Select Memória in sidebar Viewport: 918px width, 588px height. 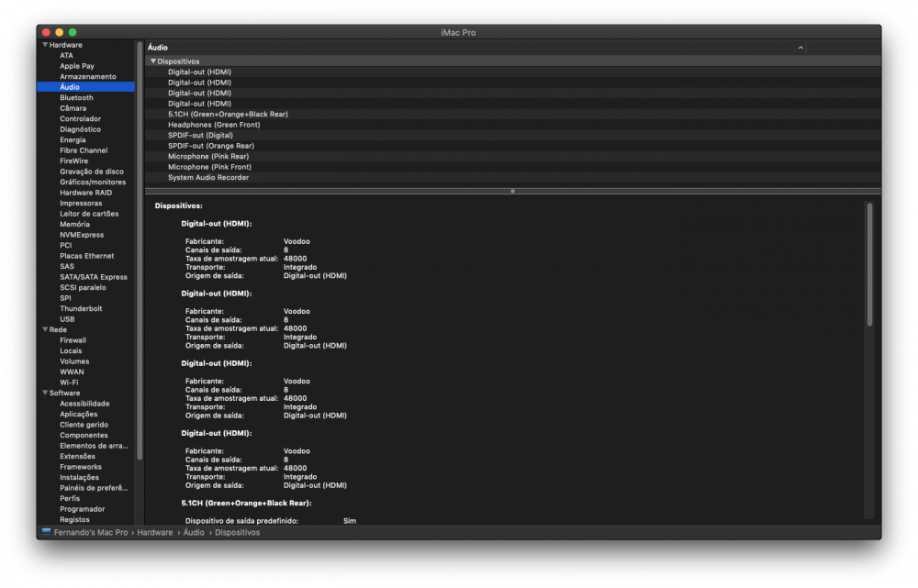(x=74, y=224)
